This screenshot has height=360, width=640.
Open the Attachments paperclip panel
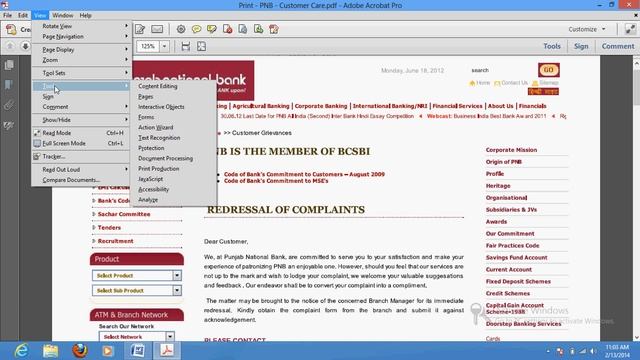click(x=9, y=105)
